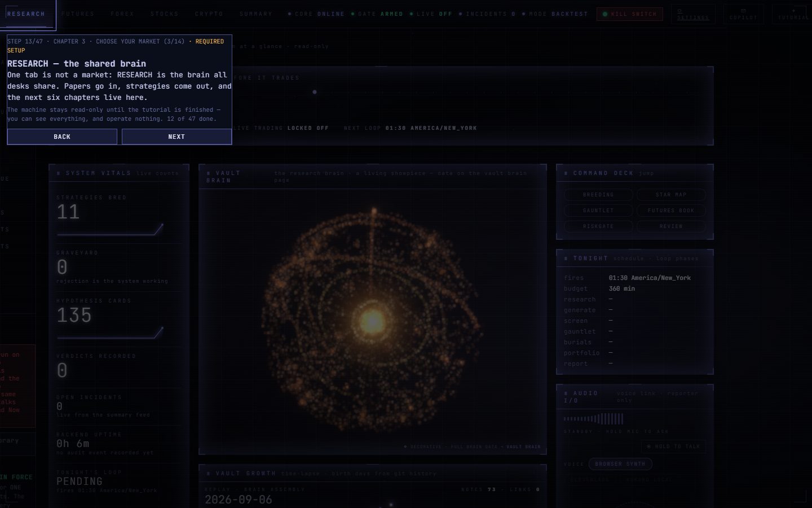The height and width of the screenshot is (508, 812).
Task: Click the LIVE OFF status indicator
Action: (431, 14)
